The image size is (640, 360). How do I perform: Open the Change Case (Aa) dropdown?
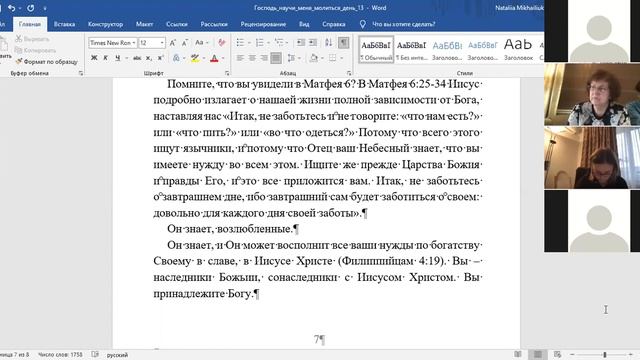click(x=201, y=42)
